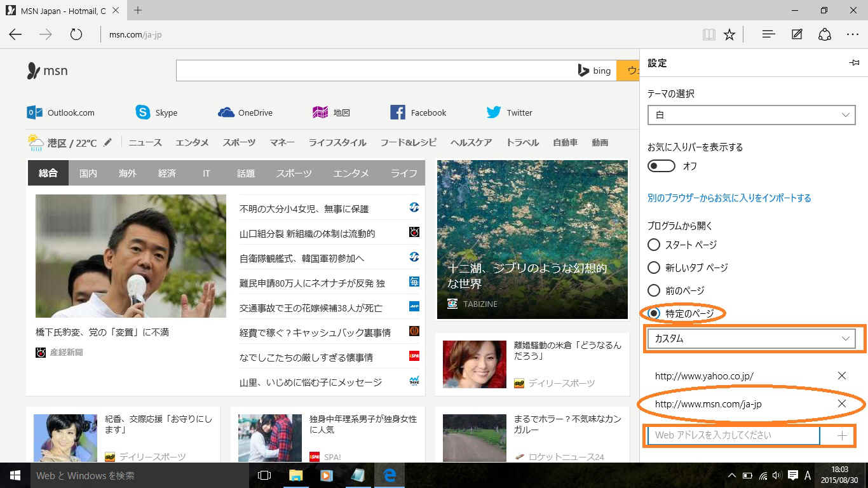
Task: Click plus icon to add web address
Action: pyautogui.click(x=843, y=435)
